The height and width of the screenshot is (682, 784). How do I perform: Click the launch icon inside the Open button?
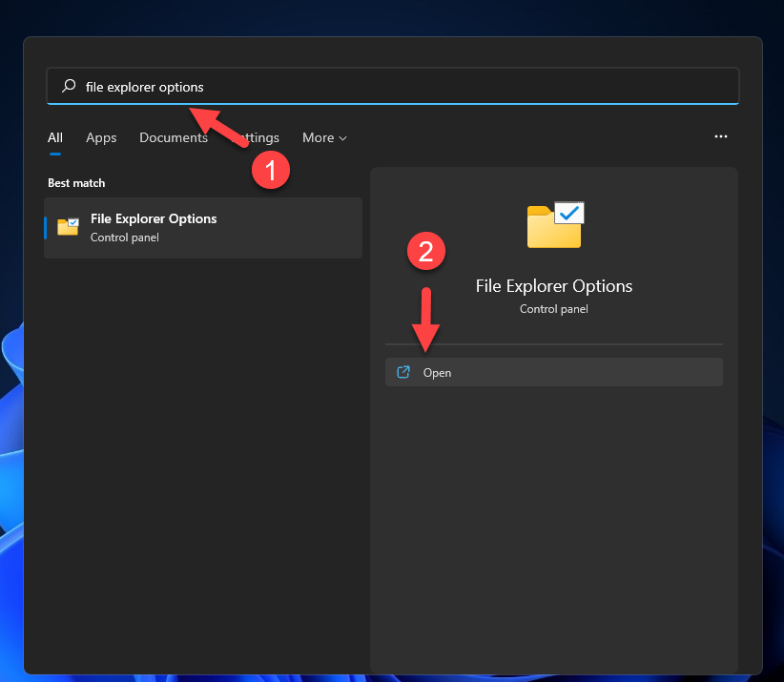coord(402,372)
